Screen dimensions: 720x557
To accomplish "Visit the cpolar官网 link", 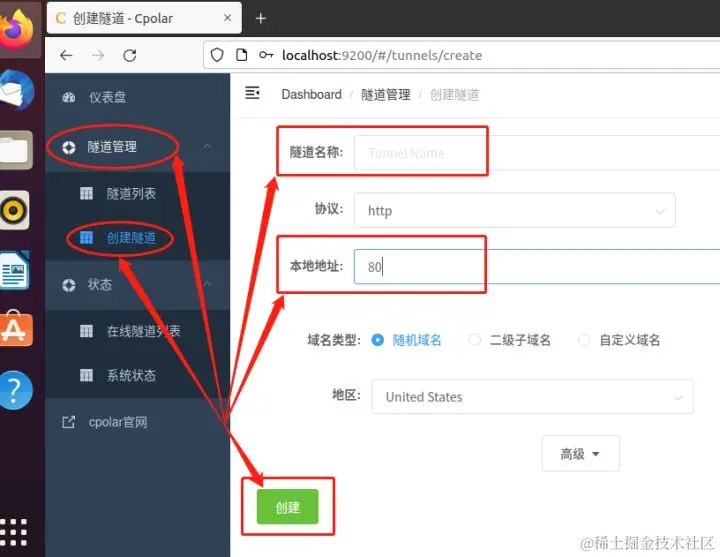I will (118, 422).
